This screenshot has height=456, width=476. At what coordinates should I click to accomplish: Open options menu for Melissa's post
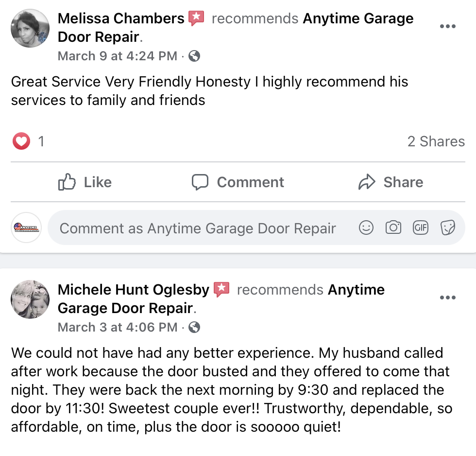[448, 26]
